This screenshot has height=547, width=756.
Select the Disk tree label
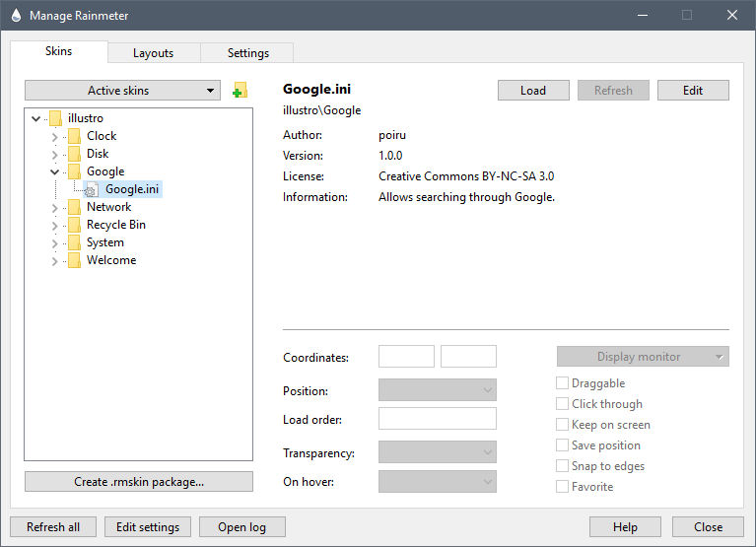pos(98,154)
